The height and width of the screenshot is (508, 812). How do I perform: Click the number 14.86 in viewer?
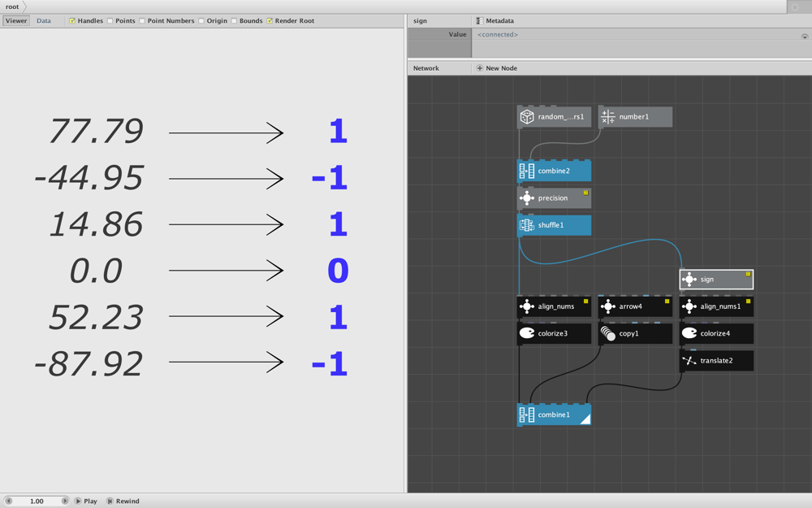coord(96,224)
